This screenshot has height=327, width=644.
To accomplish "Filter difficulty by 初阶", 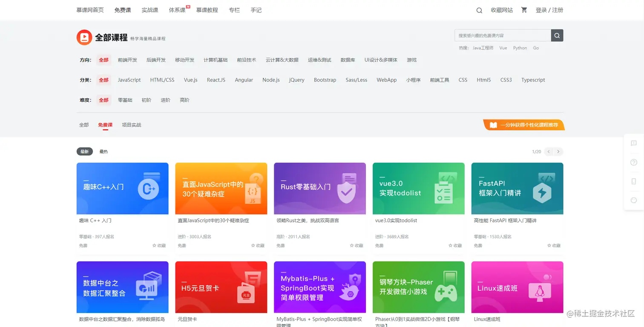I will coord(146,100).
